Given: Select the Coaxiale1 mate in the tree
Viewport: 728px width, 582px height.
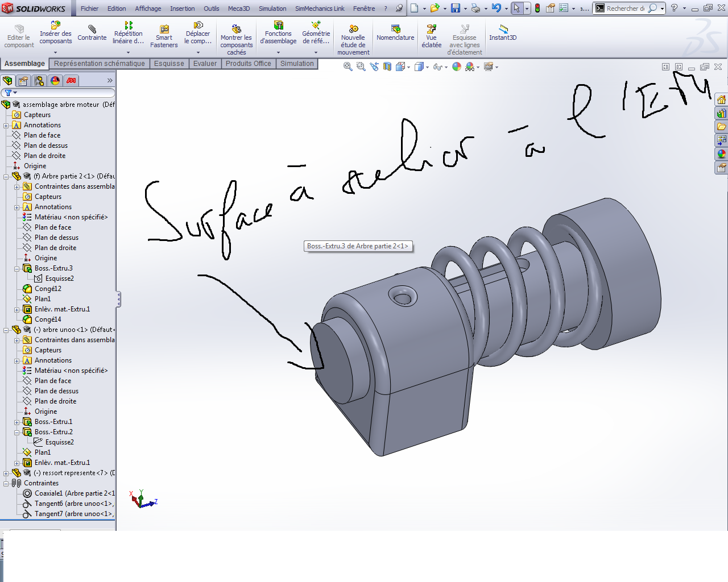Looking at the screenshot, I should click(x=69, y=493).
